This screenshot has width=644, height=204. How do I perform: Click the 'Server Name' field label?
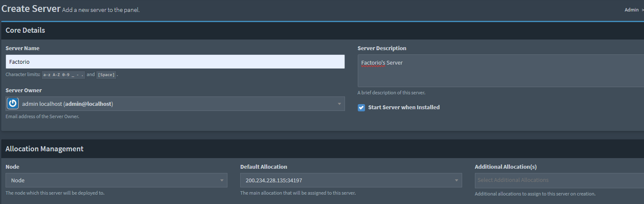(x=23, y=48)
